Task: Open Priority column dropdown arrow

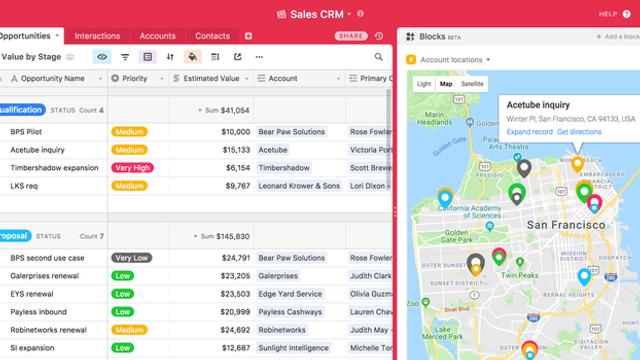Action: click(x=162, y=78)
